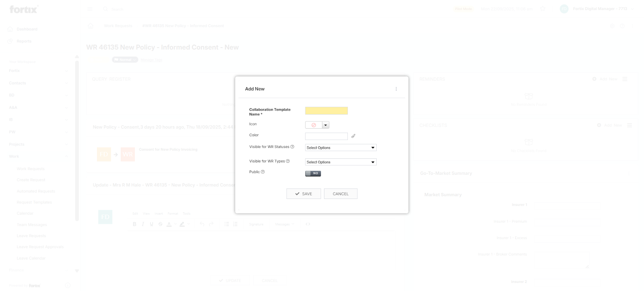Open the Icon selector dropdown arrow
This screenshot has height=291, width=644.
click(326, 125)
